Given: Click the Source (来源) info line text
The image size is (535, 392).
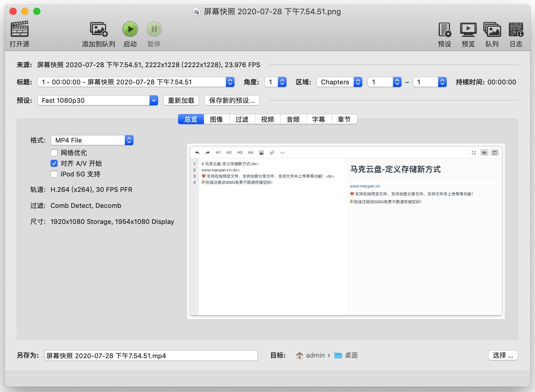Looking at the screenshot, I should pos(149,65).
